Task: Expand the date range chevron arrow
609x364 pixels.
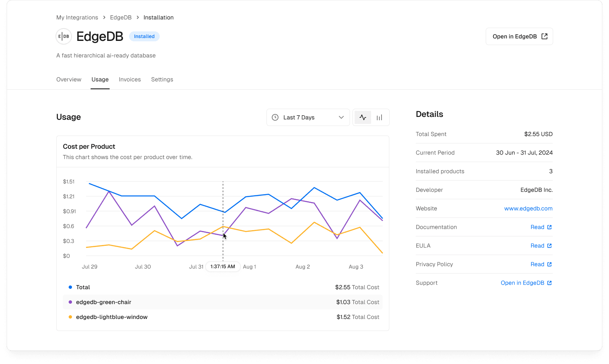Action: pos(341,117)
